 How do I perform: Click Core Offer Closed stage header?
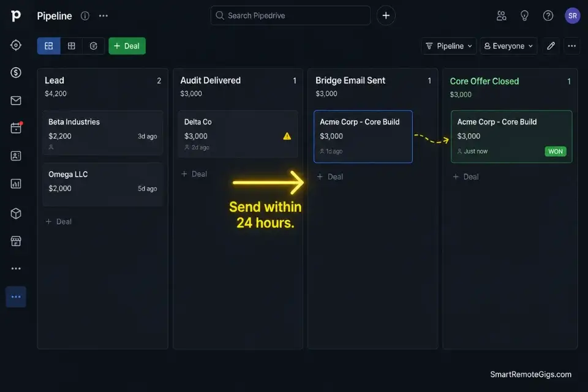click(484, 81)
